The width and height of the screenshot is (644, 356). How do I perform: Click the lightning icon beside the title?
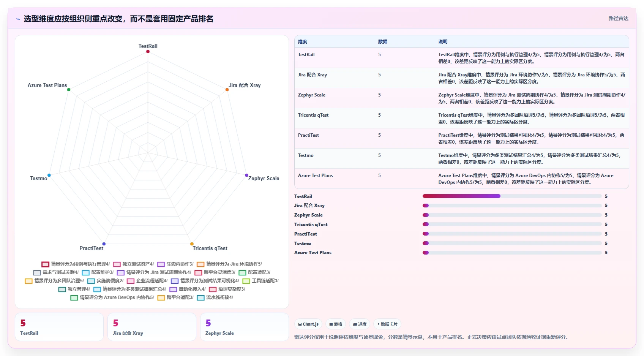(18, 19)
